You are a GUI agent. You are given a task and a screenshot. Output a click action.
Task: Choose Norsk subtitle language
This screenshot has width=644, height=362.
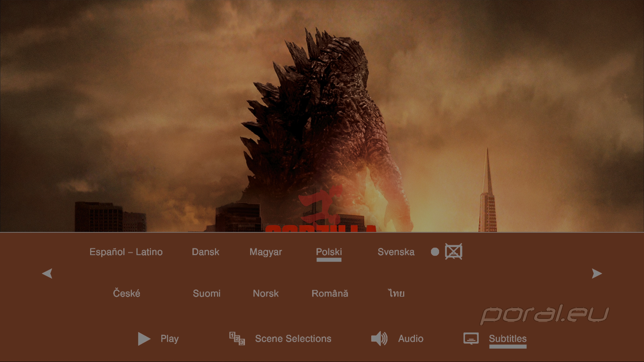click(x=266, y=293)
